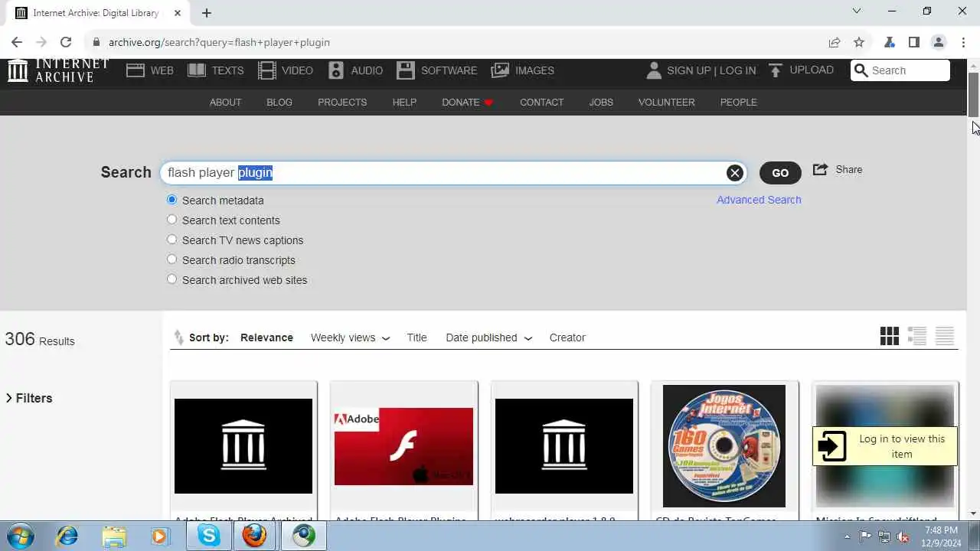Screen dimensions: 980x551
Task: Open the Internet Archive logo home link
Action: 58,70
